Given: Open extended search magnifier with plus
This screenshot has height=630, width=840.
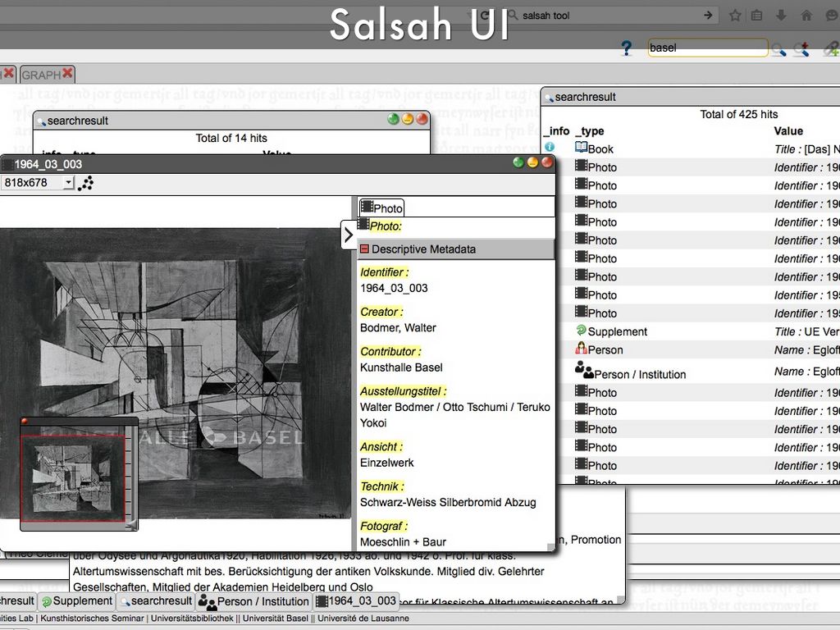Looking at the screenshot, I should pos(801,49).
